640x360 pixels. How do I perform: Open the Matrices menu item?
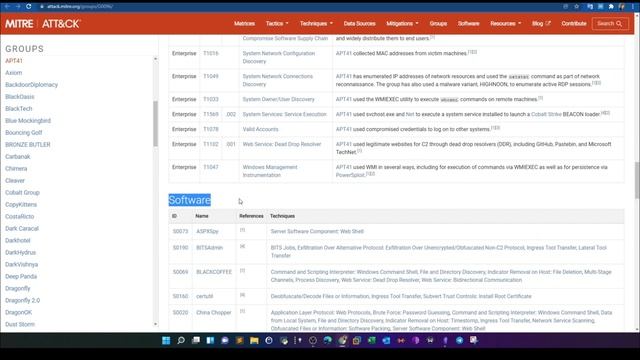point(244,24)
